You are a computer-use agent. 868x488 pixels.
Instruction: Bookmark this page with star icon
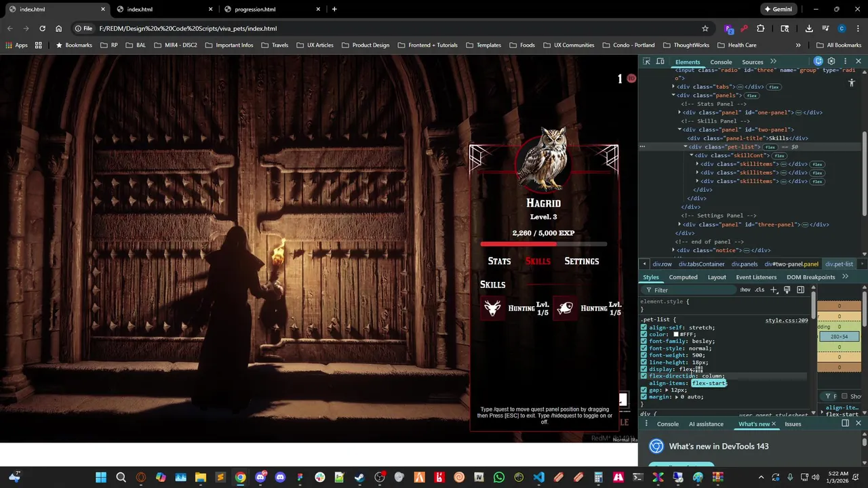[705, 28]
